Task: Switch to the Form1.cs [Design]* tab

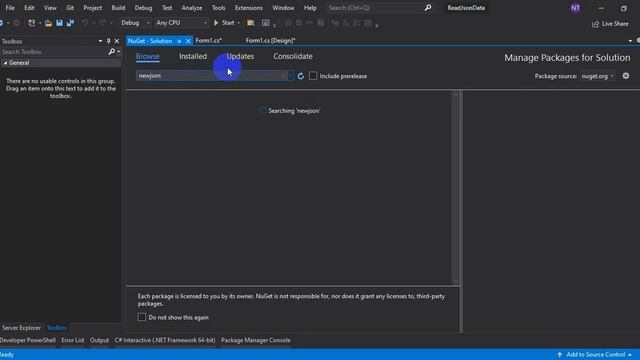Action: [x=270, y=40]
